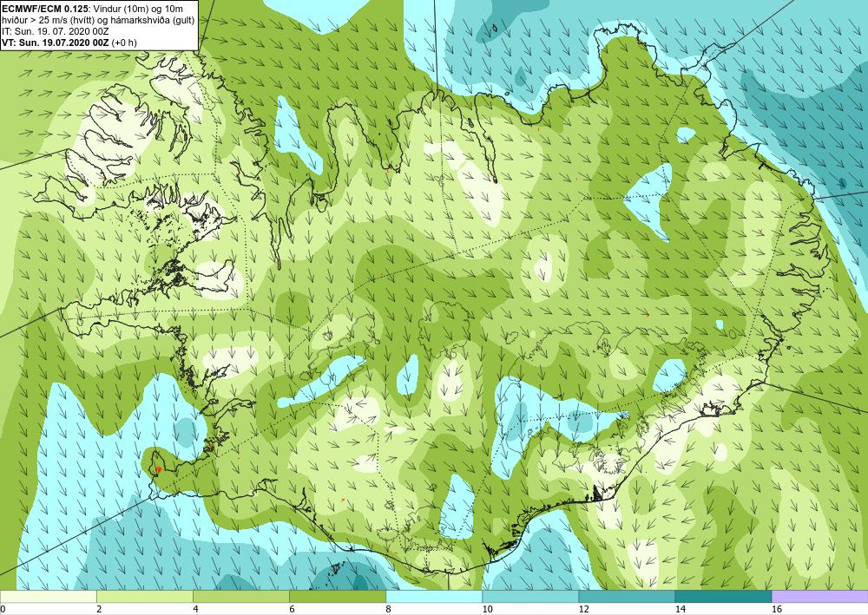
Task: Click the legend label '8'
Action: 388,609
